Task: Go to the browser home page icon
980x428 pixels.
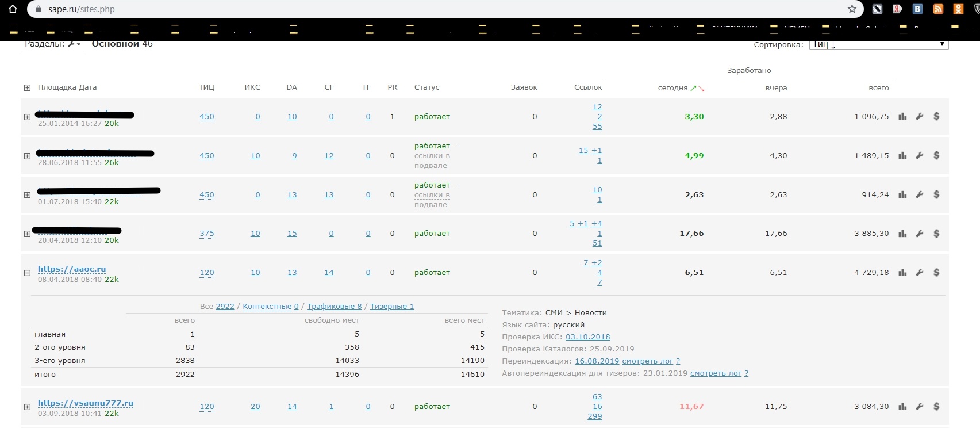Action: (x=13, y=9)
